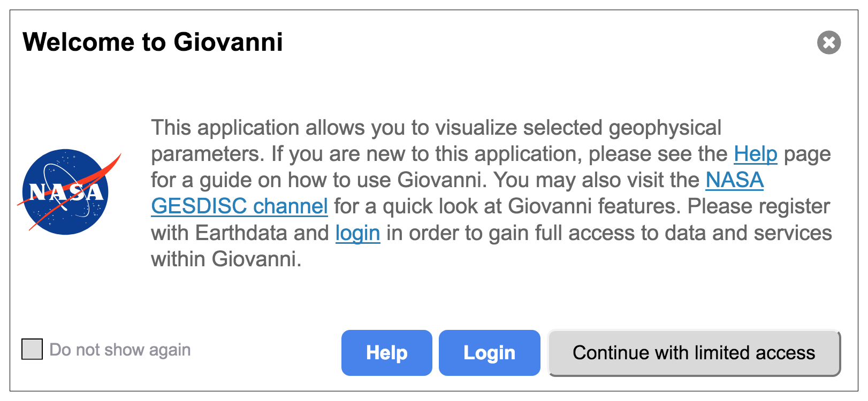Click 'within Giovanni.' on the last line
The height and width of the screenshot is (401, 868).
tap(226, 259)
